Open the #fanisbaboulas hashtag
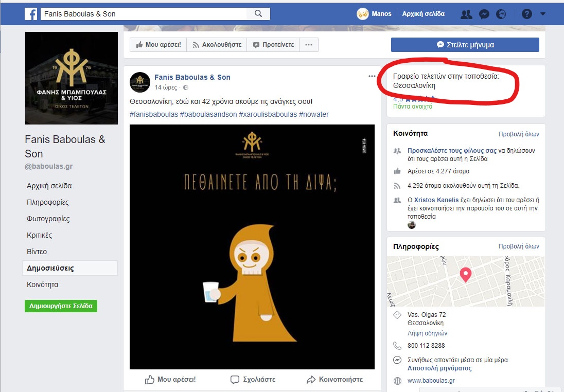 tap(153, 114)
